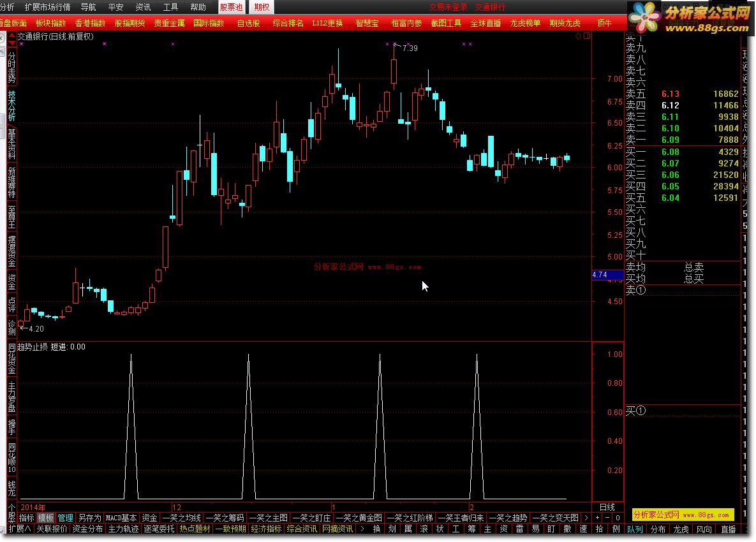Open 自选股 in the red toolbar

(248, 23)
